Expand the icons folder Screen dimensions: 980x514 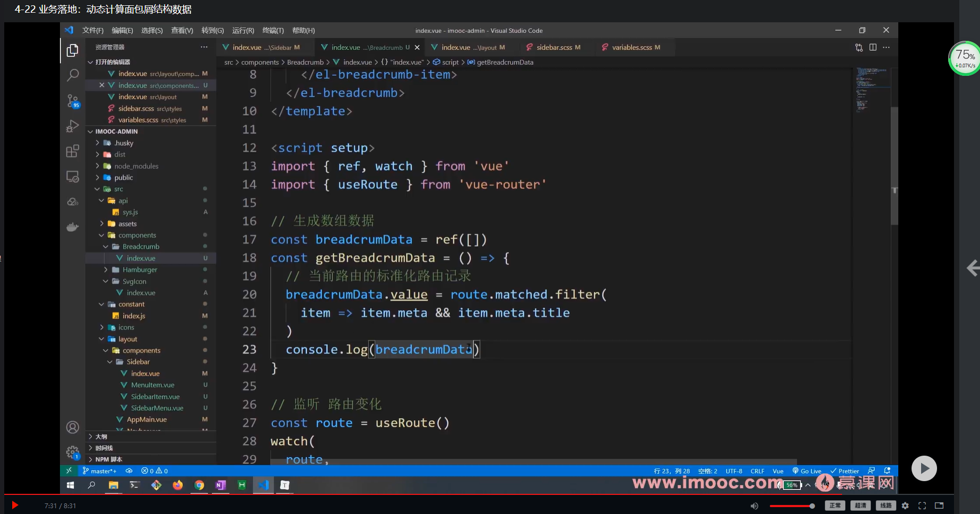(102, 327)
